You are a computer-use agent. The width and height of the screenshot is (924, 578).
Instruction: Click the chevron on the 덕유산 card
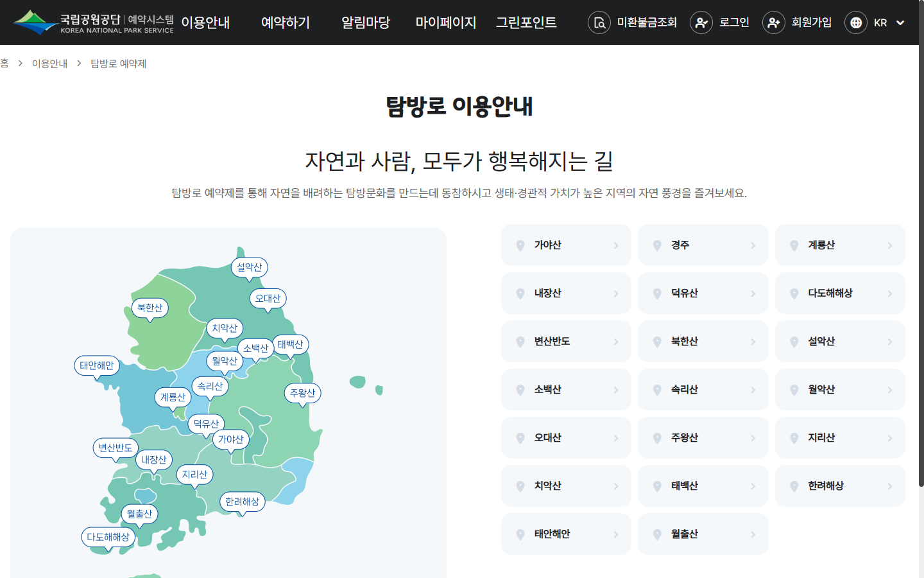tap(753, 293)
